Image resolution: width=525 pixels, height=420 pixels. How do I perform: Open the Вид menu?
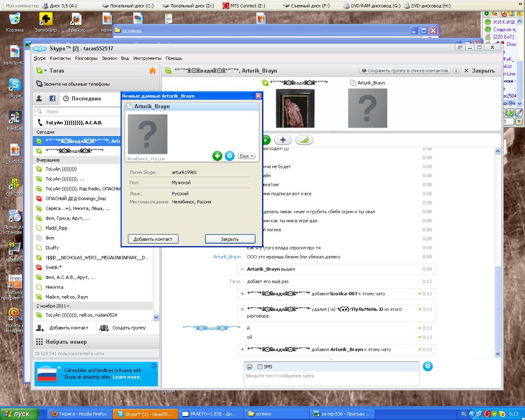coord(125,58)
